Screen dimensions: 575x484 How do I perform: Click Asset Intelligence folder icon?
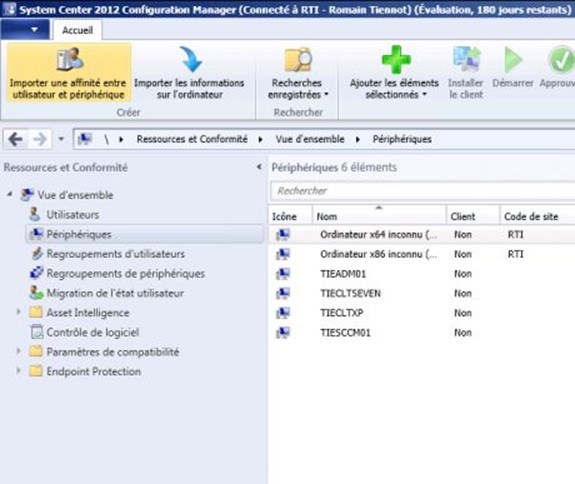(x=36, y=312)
